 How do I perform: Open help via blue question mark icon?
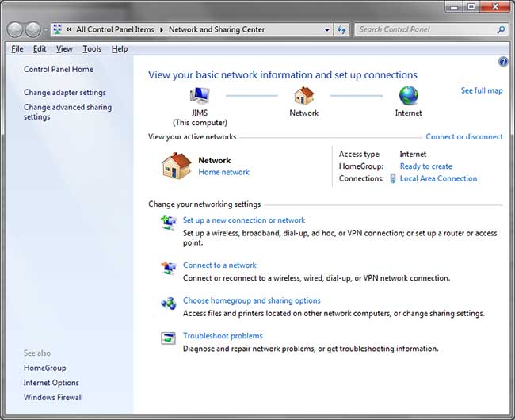[x=503, y=61]
